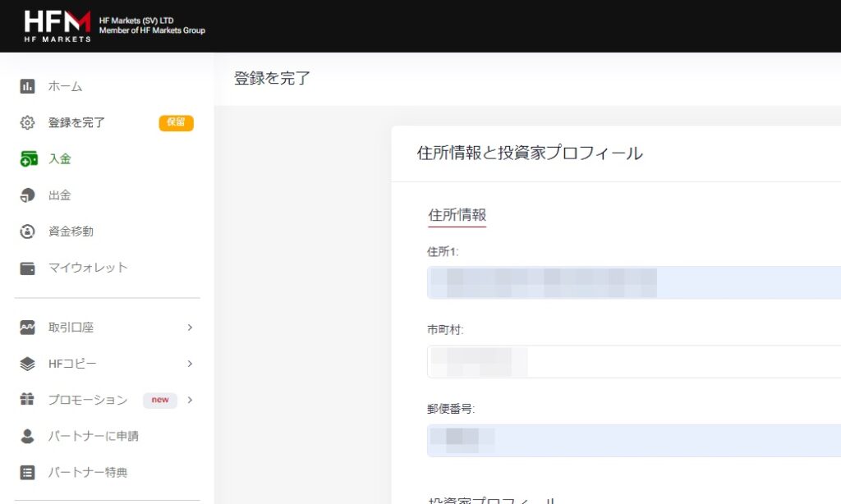The image size is (841, 504).
Task: Click the 資金移動 funds transfer icon
Action: (x=27, y=231)
